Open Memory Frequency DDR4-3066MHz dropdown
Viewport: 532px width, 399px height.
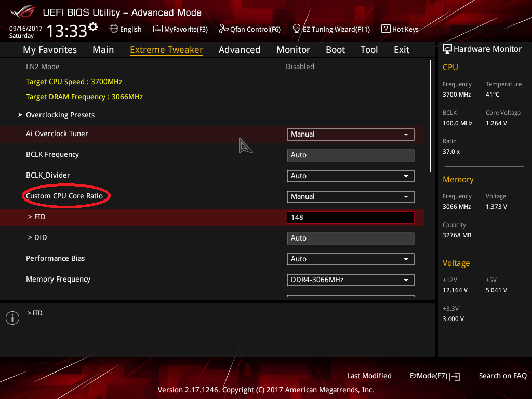pos(351,280)
